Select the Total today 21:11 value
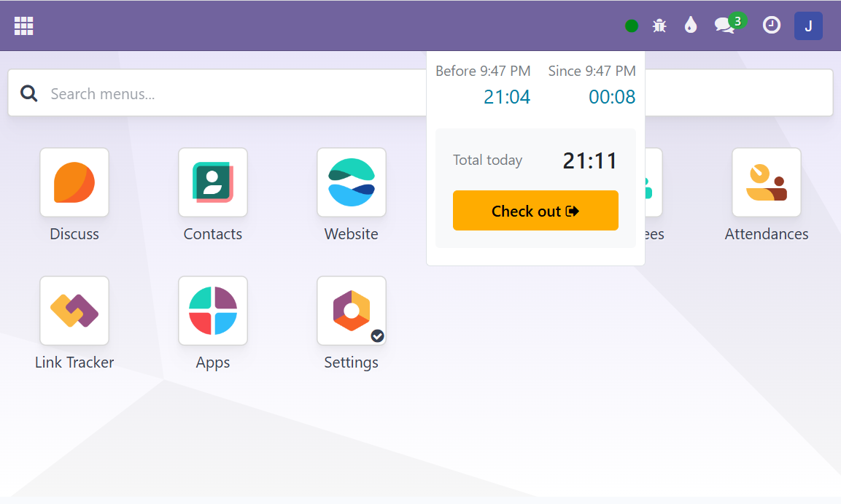This screenshot has height=504, width=841. click(x=590, y=160)
